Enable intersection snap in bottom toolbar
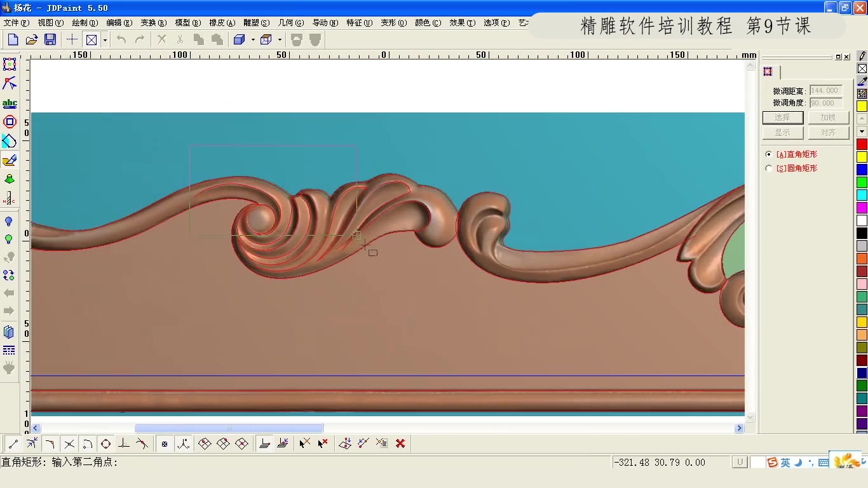868x488 pixels. [x=69, y=444]
